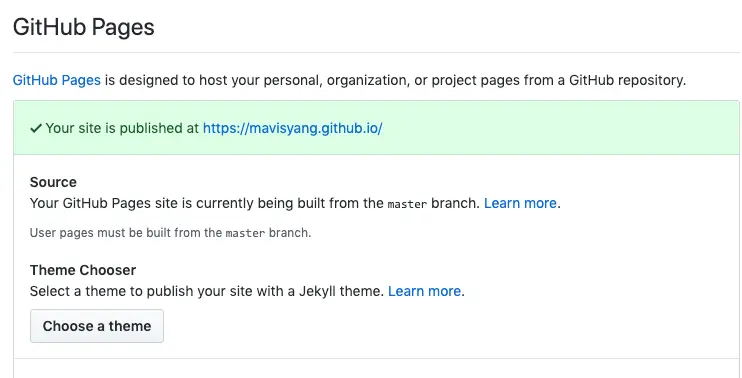Viewport: 742px width, 378px height.
Task: Click the Theme Chooser heading
Action: pyautogui.click(x=83, y=270)
